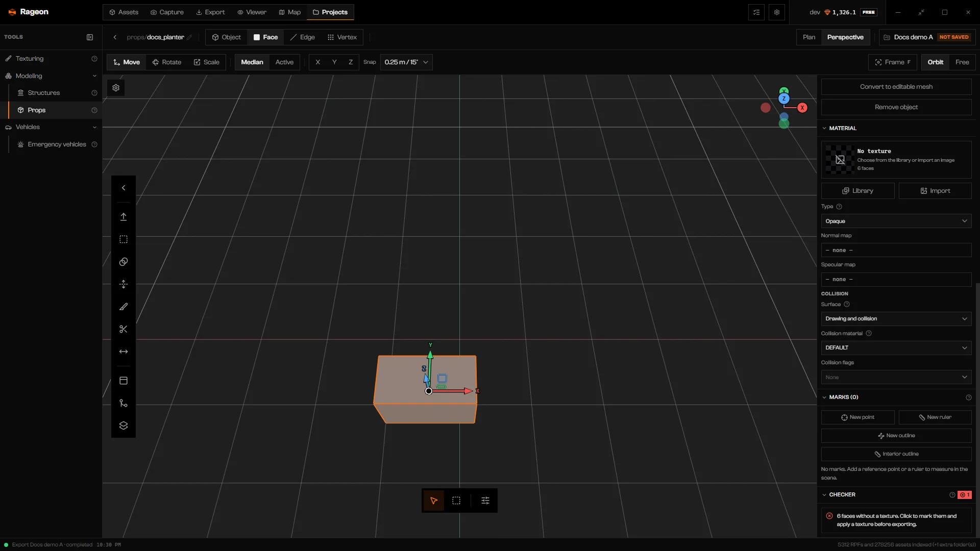
Task: Add a New ruler mark
Action: [x=935, y=417]
